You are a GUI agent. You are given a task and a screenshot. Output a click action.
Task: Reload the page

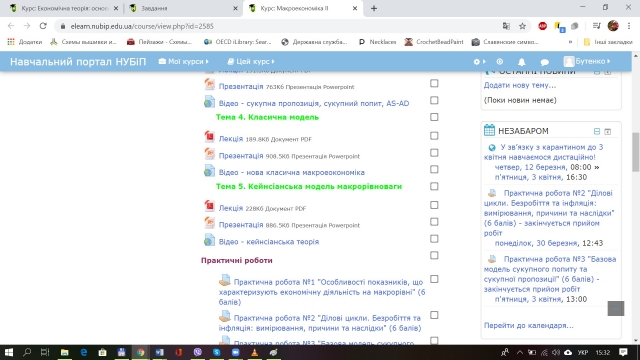(43, 26)
